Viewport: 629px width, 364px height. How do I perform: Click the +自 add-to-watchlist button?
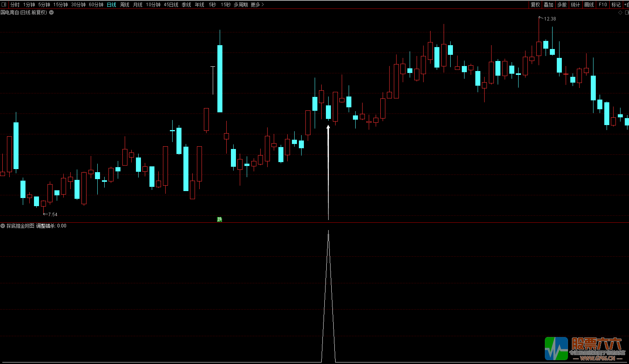coord(626,5)
